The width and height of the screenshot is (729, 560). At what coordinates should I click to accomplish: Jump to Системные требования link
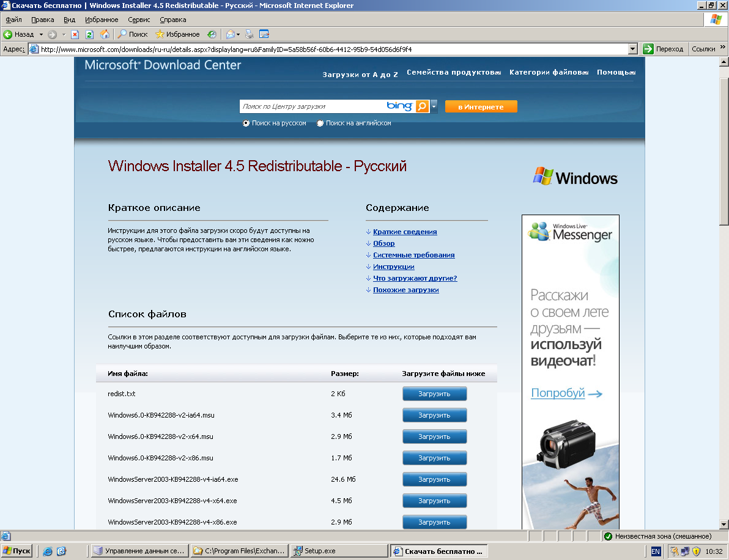tap(414, 255)
